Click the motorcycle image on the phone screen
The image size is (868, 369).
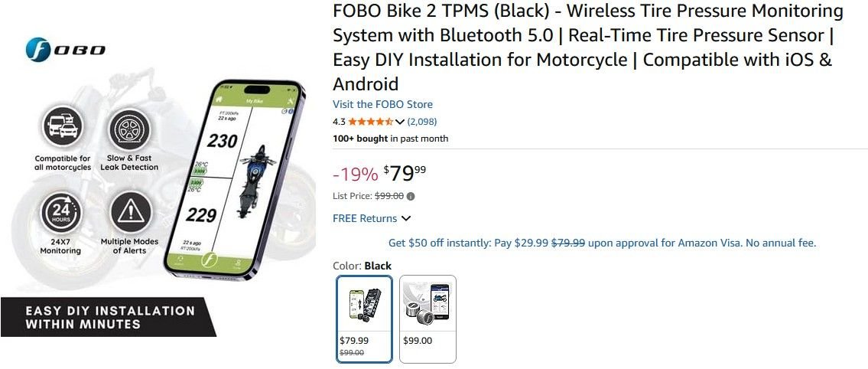click(x=255, y=182)
